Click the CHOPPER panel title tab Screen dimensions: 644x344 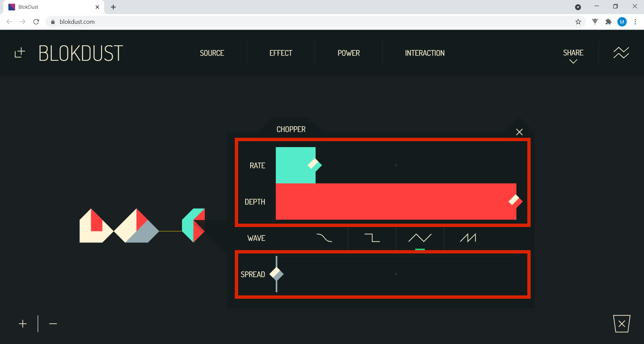291,129
